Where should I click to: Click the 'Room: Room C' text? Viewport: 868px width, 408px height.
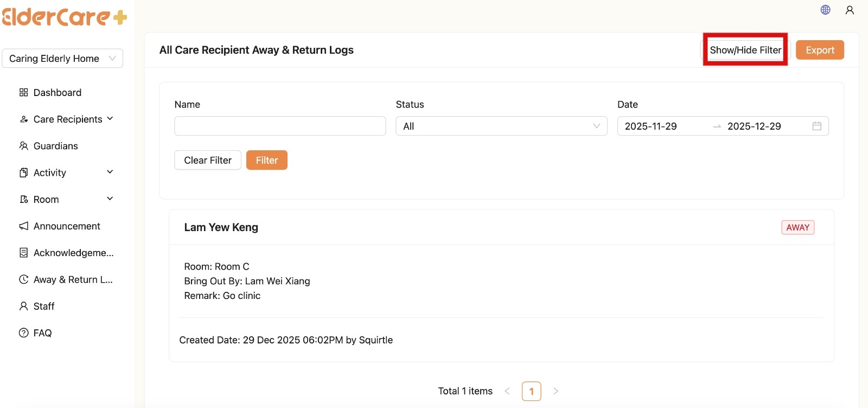[x=216, y=266]
